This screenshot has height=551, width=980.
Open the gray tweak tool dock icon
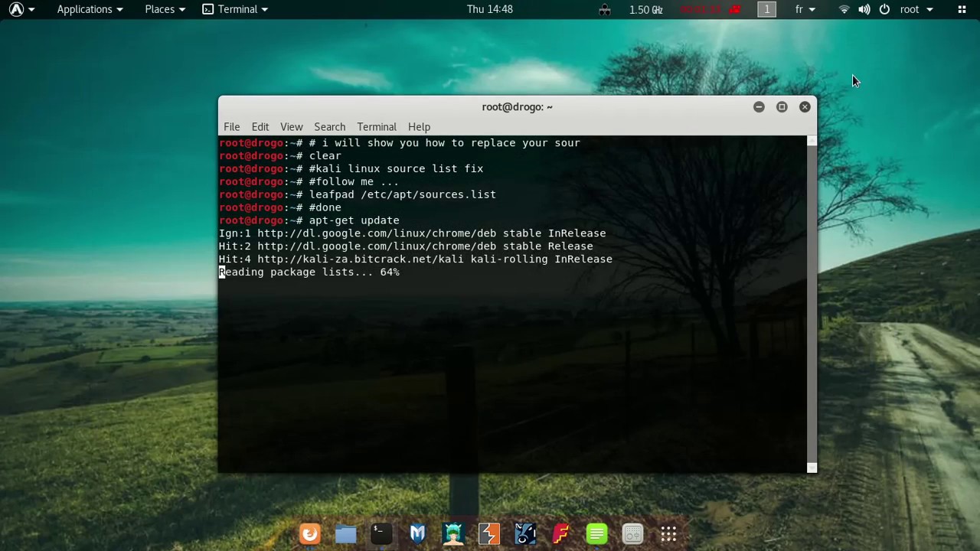tap(632, 533)
